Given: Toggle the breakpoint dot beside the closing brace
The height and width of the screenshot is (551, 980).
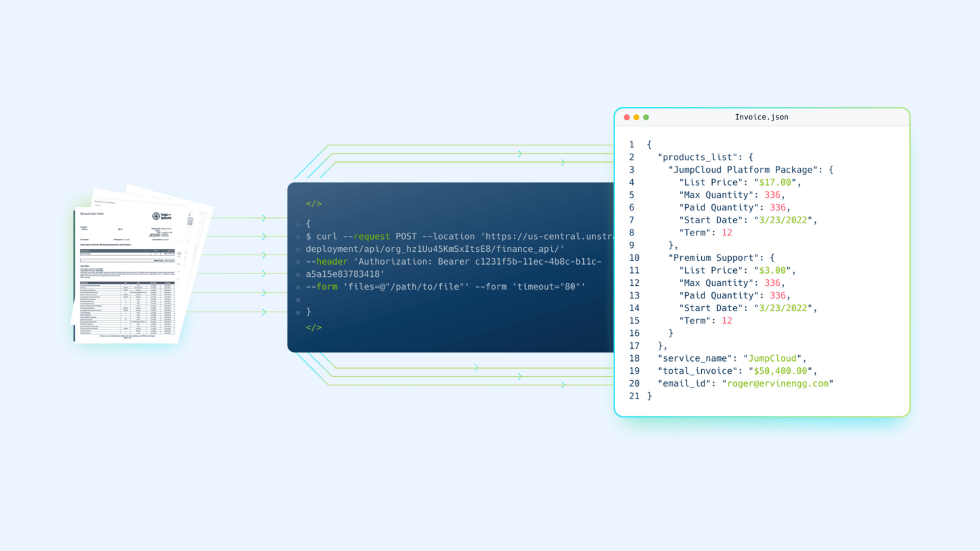Looking at the screenshot, I should [x=298, y=312].
